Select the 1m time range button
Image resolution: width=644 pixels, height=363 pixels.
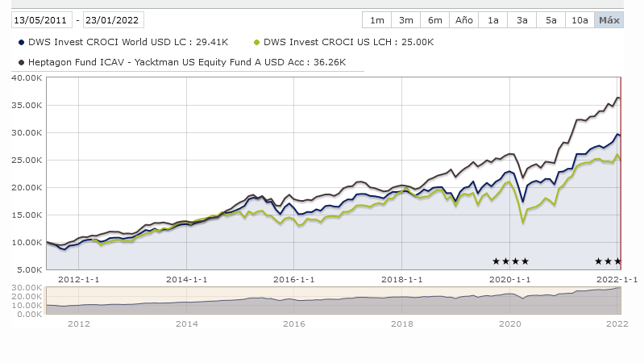(x=376, y=20)
